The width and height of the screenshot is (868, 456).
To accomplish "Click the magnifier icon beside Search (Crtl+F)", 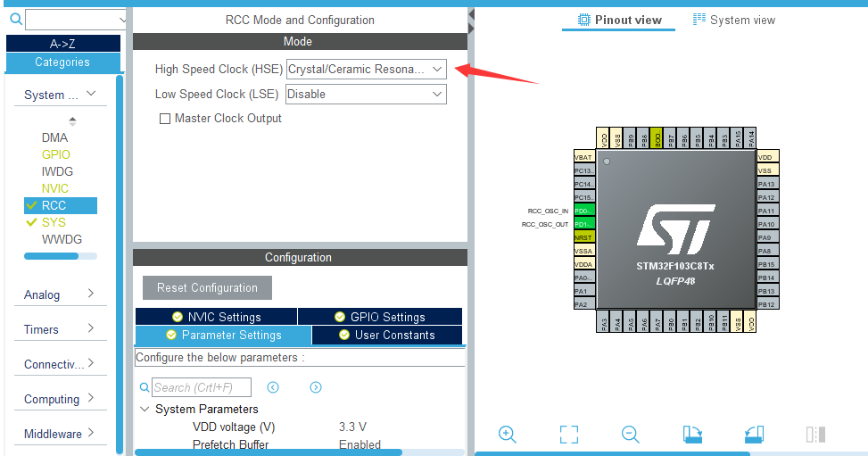I will coord(144,387).
